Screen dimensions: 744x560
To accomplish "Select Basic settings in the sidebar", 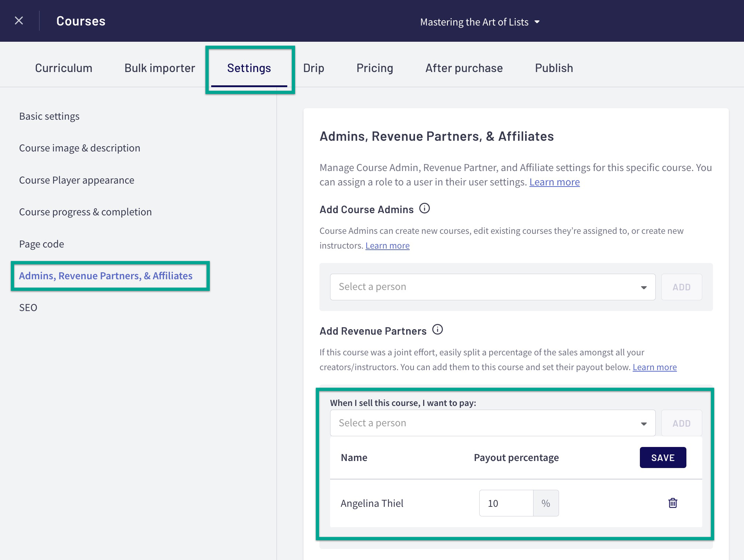I will 49,116.
